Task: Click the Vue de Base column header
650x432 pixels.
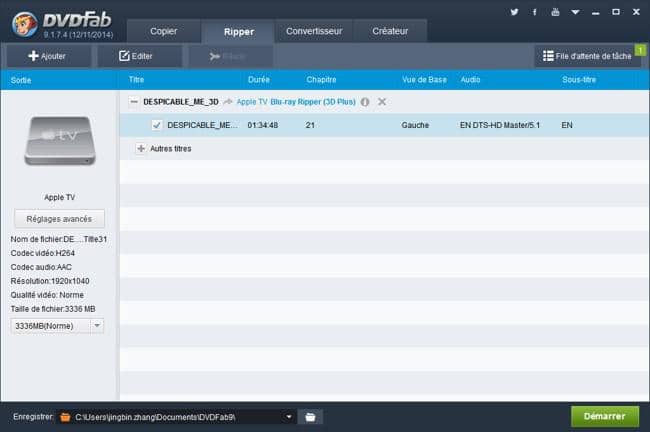Action: tap(424, 80)
